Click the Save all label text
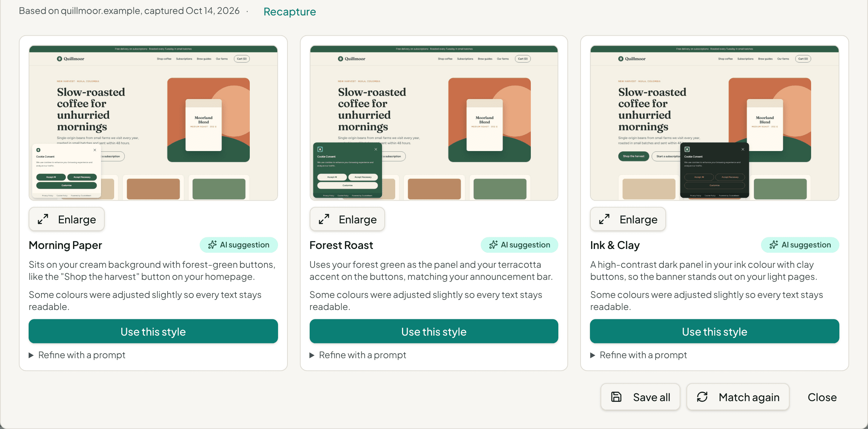This screenshot has height=429, width=868. pos(652,397)
